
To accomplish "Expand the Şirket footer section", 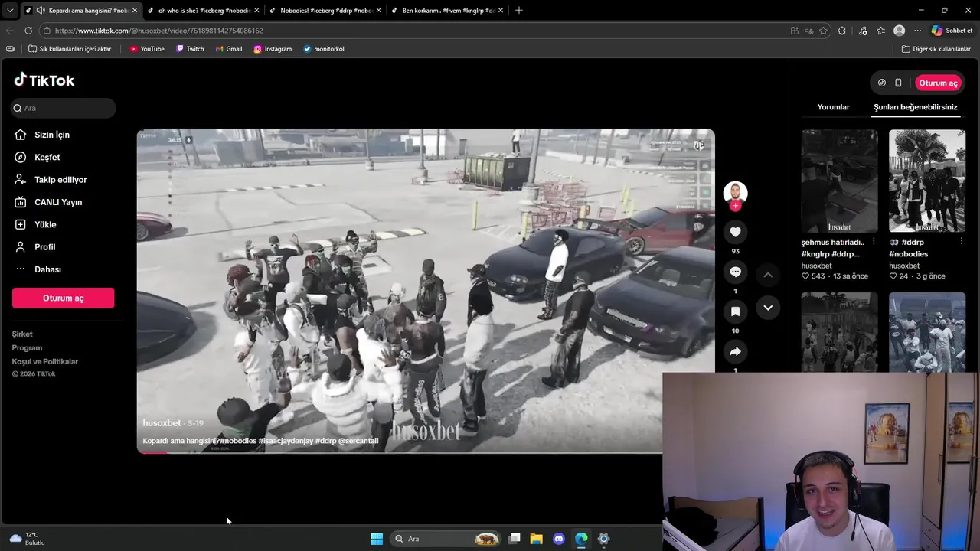I will 22,334.
